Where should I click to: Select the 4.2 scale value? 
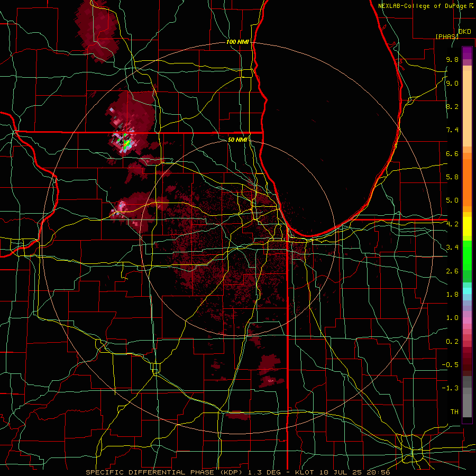[452, 224]
